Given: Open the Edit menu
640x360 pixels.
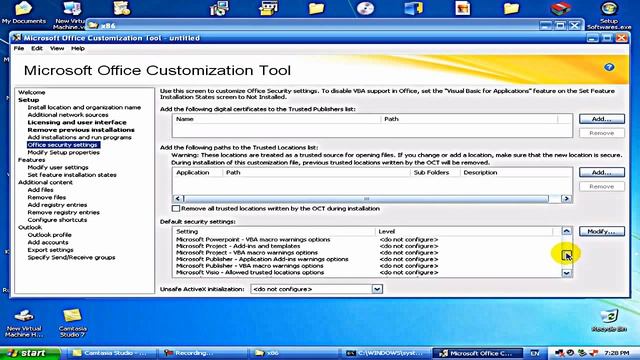Looking at the screenshot, I should (x=37, y=48).
